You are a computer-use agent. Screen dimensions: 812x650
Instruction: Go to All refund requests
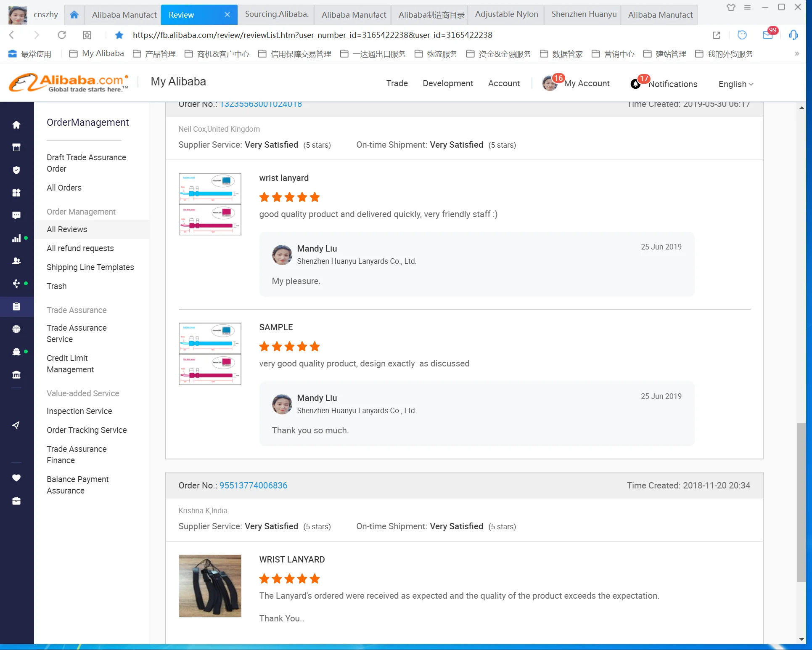click(x=80, y=248)
